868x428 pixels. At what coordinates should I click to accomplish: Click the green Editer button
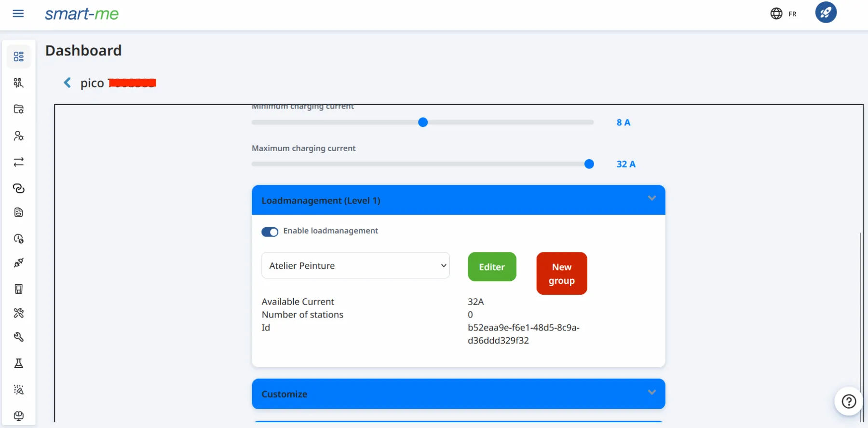492,267
